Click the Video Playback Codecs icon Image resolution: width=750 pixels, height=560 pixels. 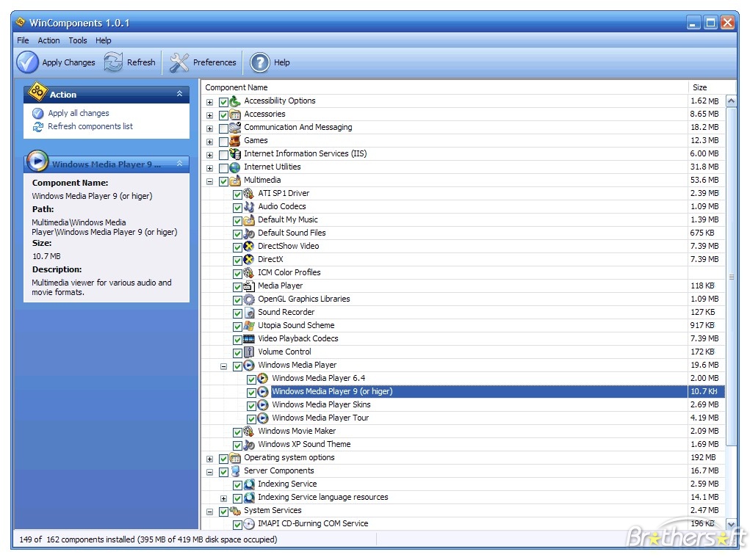pos(249,339)
